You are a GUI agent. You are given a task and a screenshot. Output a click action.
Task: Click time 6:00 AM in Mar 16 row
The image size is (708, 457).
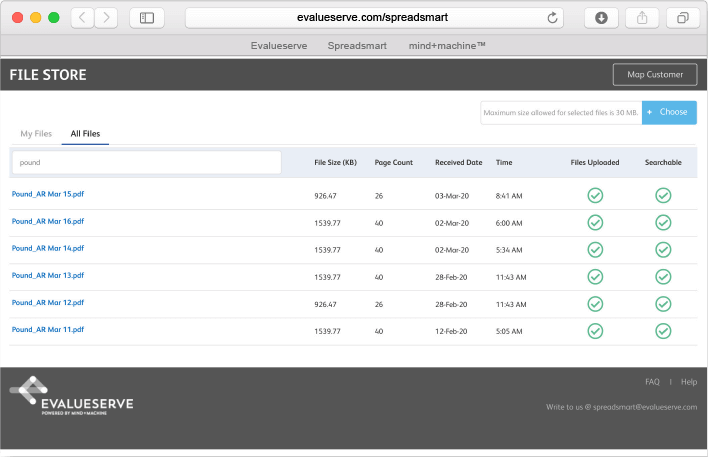pyautogui.click(x=509, y=223)
